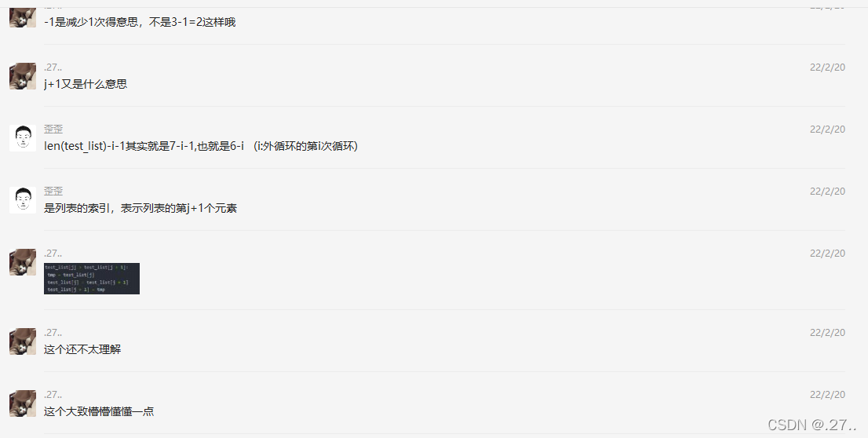Viewport: 868px width, 438px height.
Task: Click the avatar beside "-1是减少1次得意思" comment
Action: click(23, 18)
